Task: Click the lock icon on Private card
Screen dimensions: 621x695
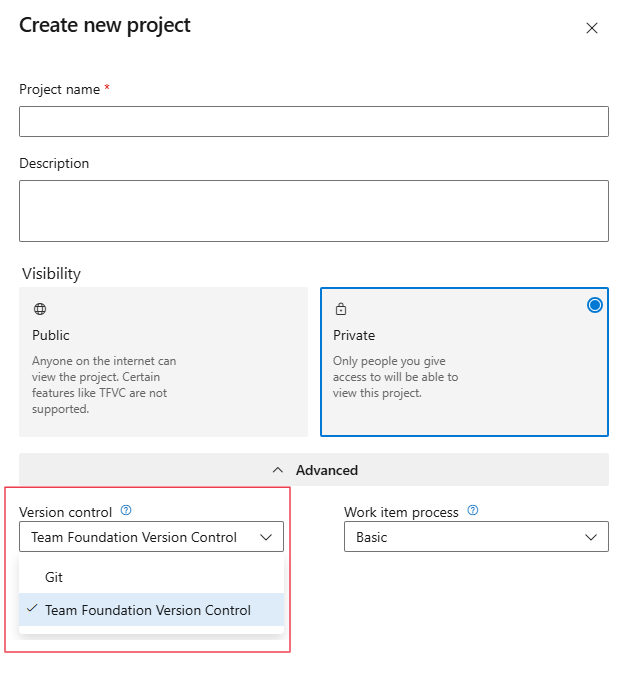Action: 341,310
